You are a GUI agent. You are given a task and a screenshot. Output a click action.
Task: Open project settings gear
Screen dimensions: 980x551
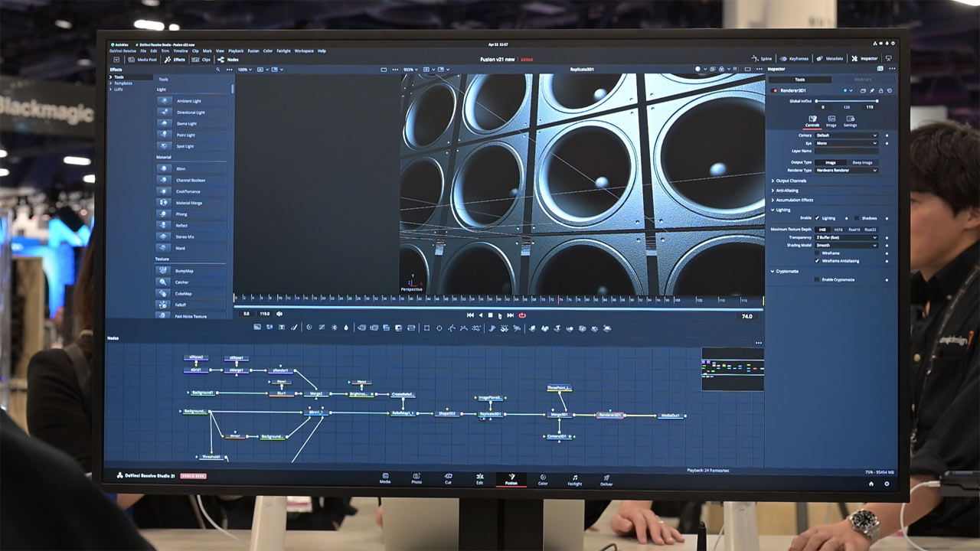point(887,484)
